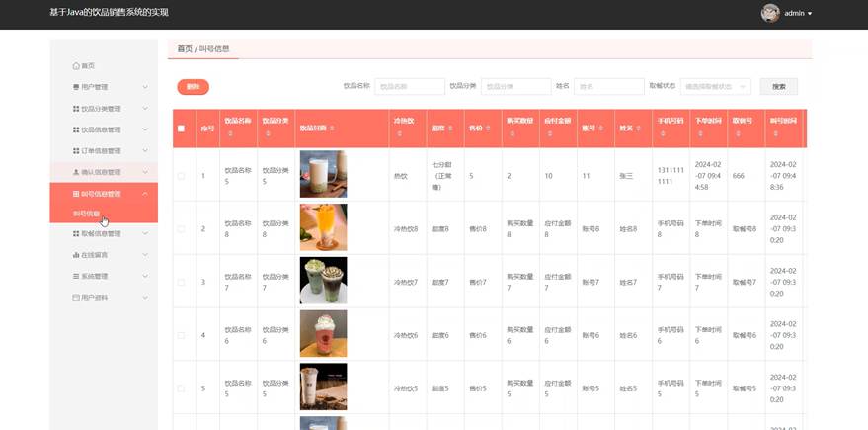Tick the select-all checkbox in table header
Image resolution: width=868 pixels, height=430 pixels.
pyautogui.click(x=181, y=129)
